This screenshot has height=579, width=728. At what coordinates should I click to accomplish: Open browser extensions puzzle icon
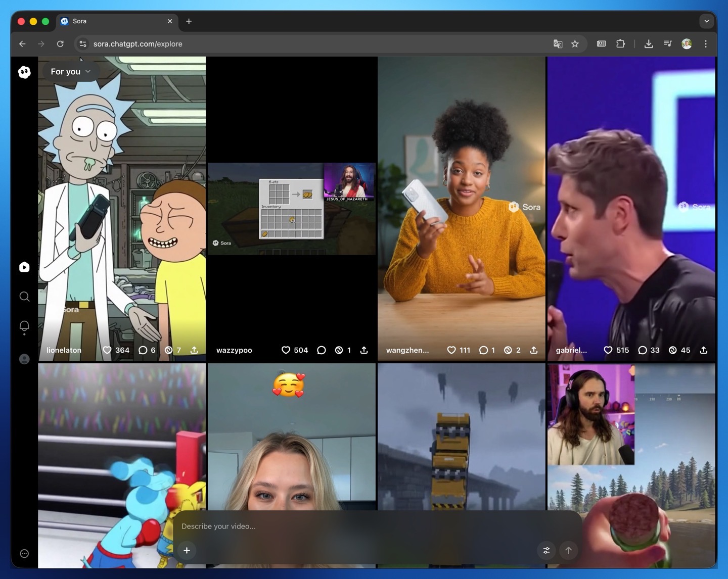coord(620,44)
